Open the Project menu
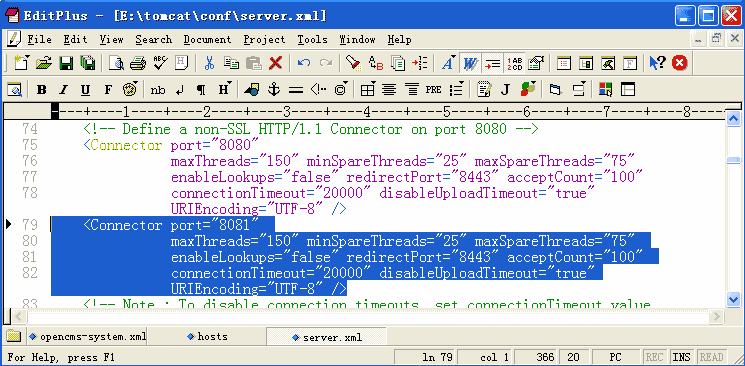745x366 pixels. pyautogui.click(x=265, y=39)
